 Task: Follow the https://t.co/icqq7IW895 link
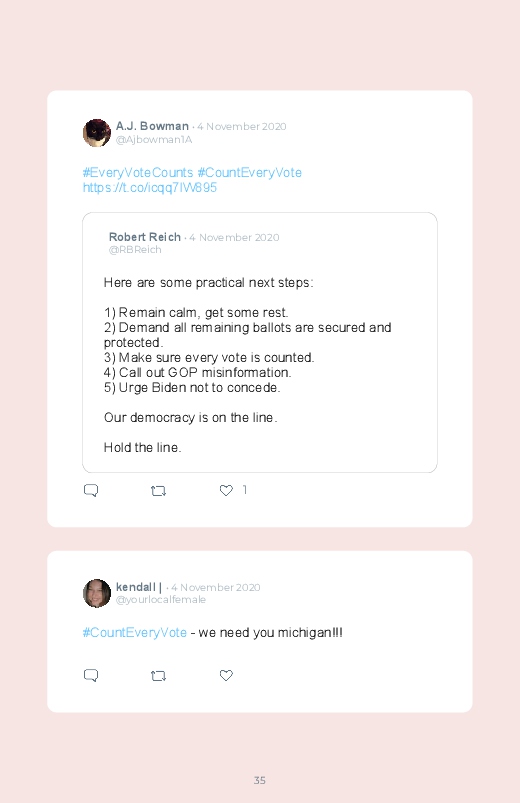(150, 187)
